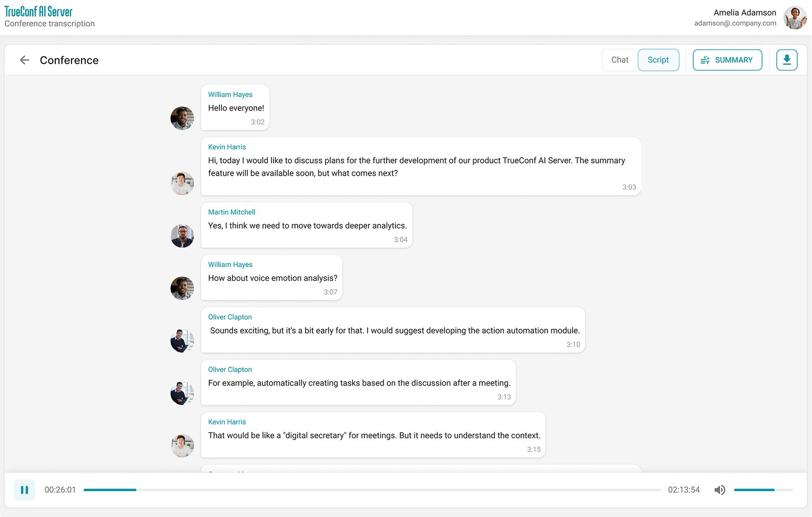Open Amelia Adamson's profile avatar
The height and width of the screenshot is (517, 812).
coord(795,18)
